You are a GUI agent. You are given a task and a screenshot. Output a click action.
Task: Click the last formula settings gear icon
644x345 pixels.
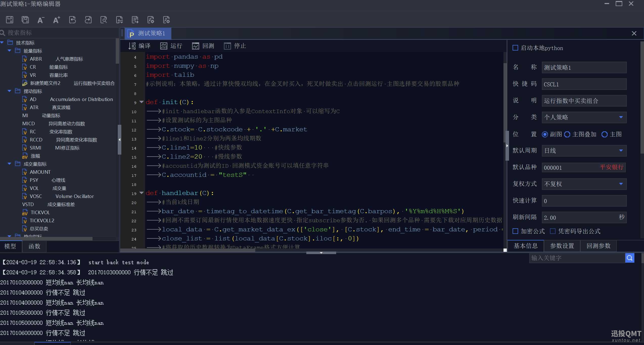tap(166, 20)
